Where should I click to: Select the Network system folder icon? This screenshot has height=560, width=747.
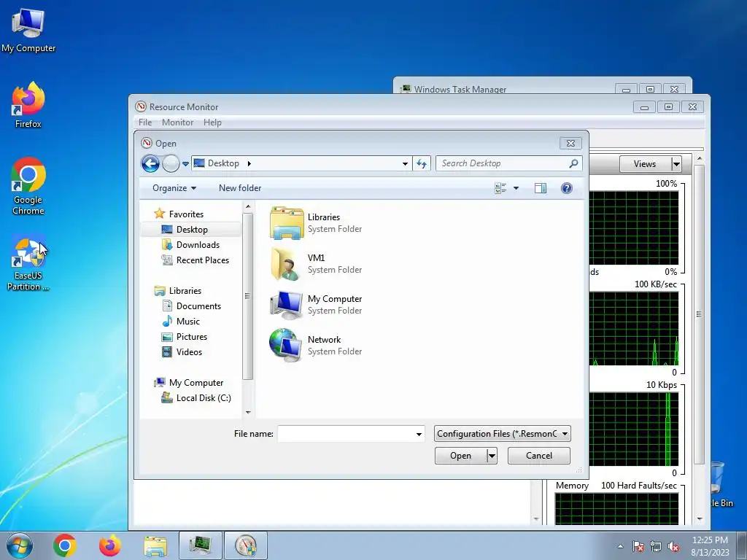(285, 345)
